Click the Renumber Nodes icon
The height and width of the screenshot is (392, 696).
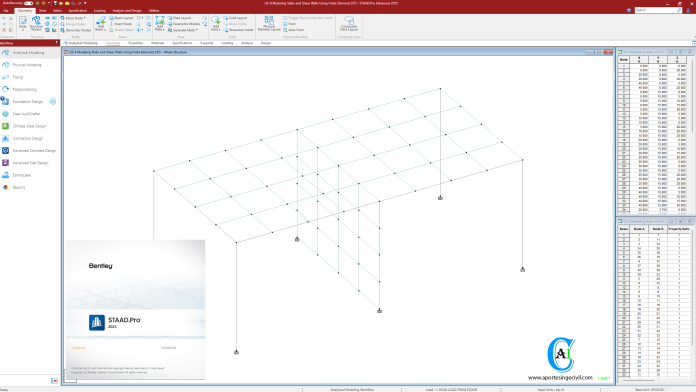coord(63,30)
